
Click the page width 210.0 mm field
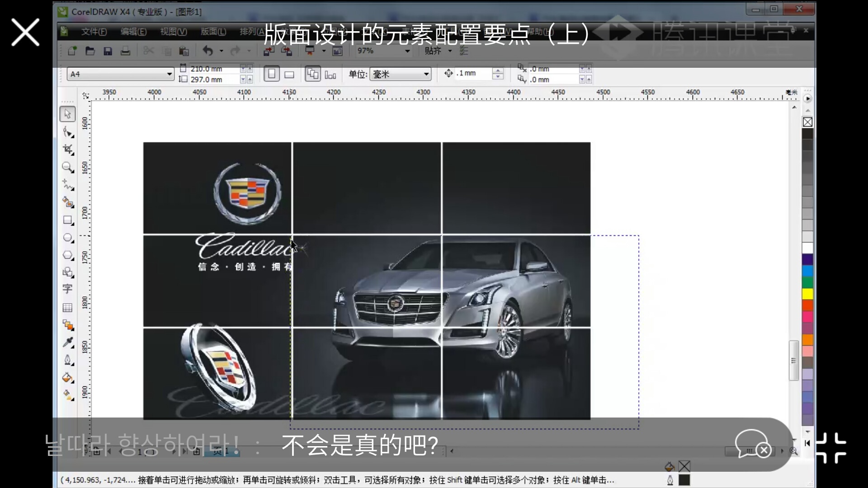[214, 69]
